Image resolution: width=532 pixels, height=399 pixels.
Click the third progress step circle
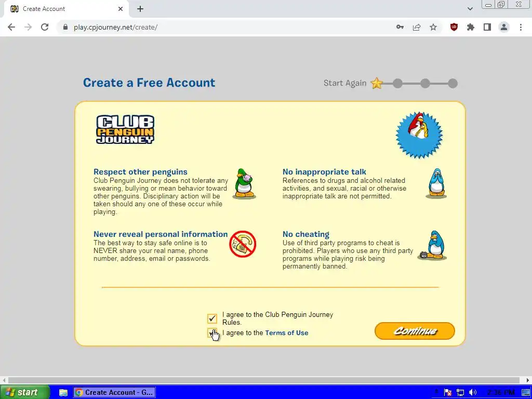[x=425, y=84]
